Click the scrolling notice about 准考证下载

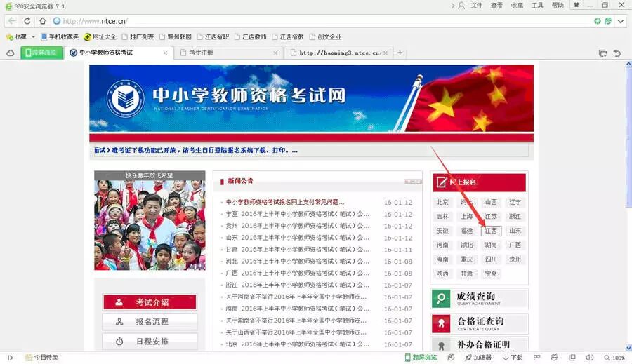coord(196,151)
